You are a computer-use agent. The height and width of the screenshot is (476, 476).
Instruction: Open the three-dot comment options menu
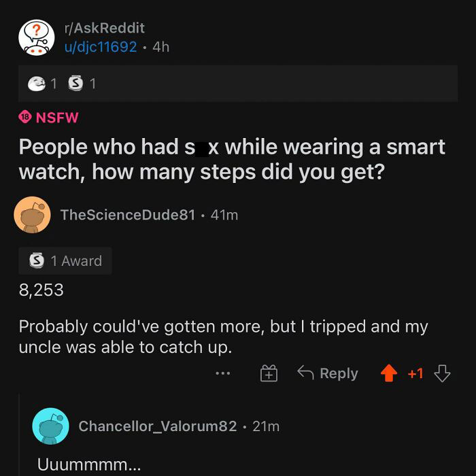pos(223,373)
